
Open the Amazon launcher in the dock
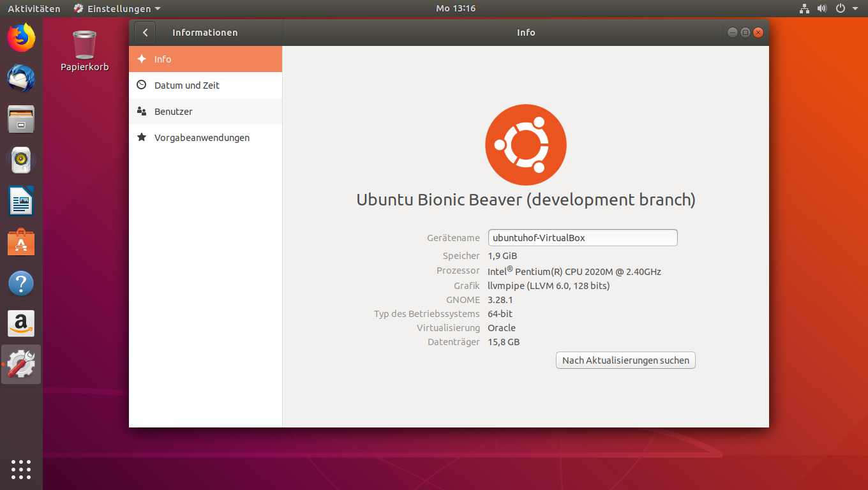coord(21,324)
